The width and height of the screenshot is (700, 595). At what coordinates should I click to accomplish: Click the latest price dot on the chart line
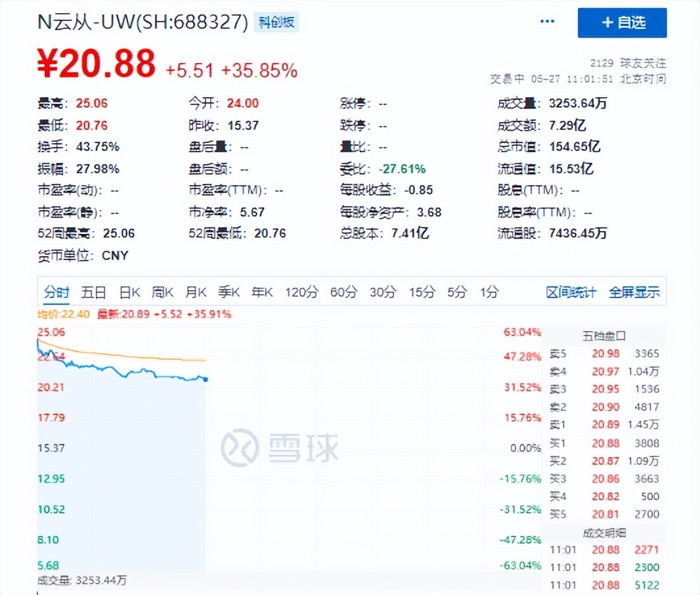(206, 380)
